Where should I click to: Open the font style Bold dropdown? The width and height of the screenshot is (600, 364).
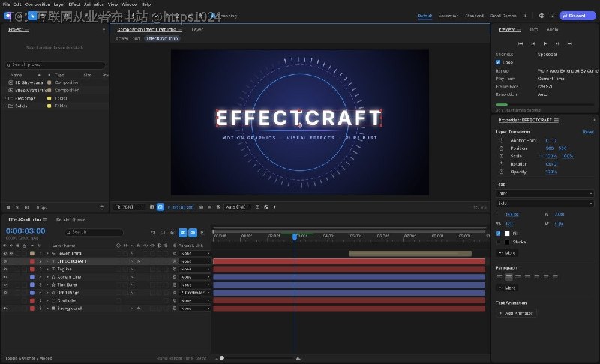(x=545, y=204)
